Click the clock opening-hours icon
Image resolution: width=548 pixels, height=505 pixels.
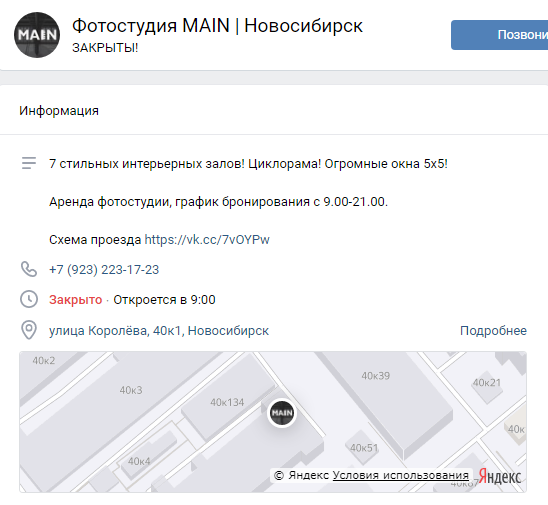[29, 300]
